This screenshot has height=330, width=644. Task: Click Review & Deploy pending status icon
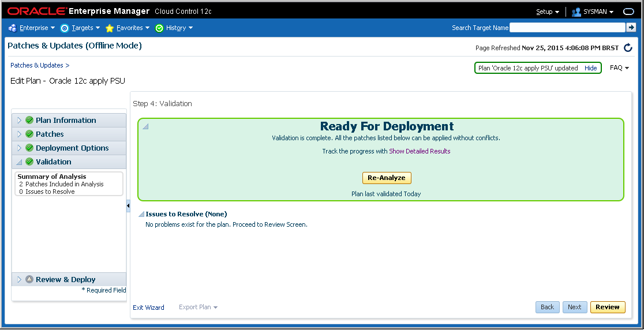tap(29, 279)
